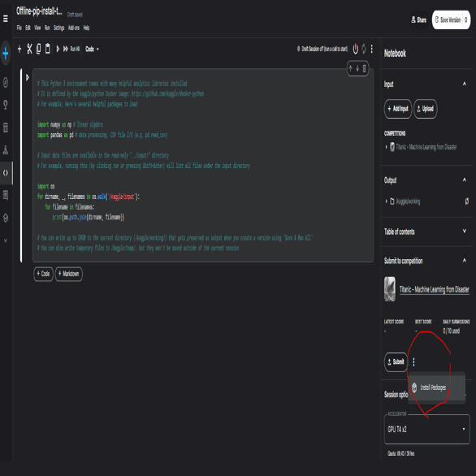This screenshot has width=476, height=476.
Task: Open the GPU T4 x2 accelerator dropdown
Action: (x=426, y=429)
